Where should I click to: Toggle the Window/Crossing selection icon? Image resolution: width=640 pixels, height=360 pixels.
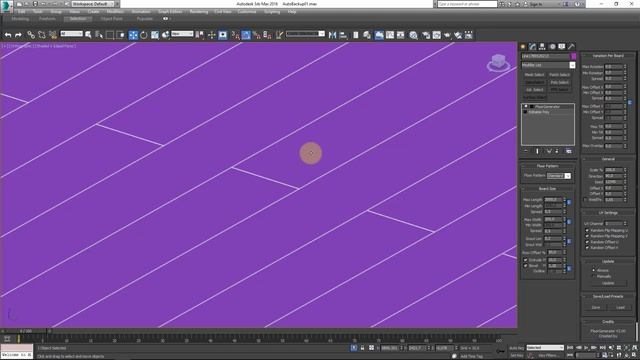tap(120, 35)
